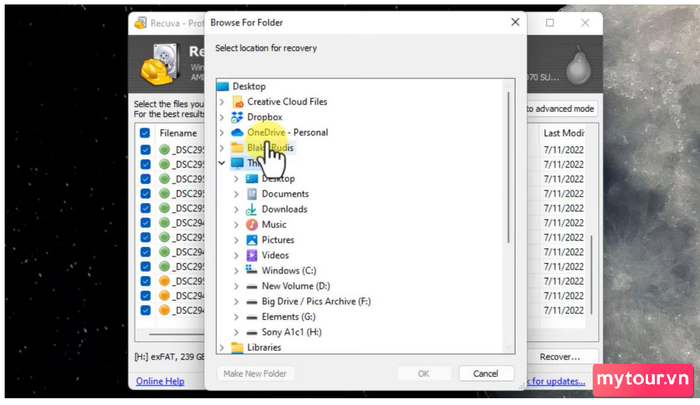Click the Desktop icon under This PC

(252, 179)
